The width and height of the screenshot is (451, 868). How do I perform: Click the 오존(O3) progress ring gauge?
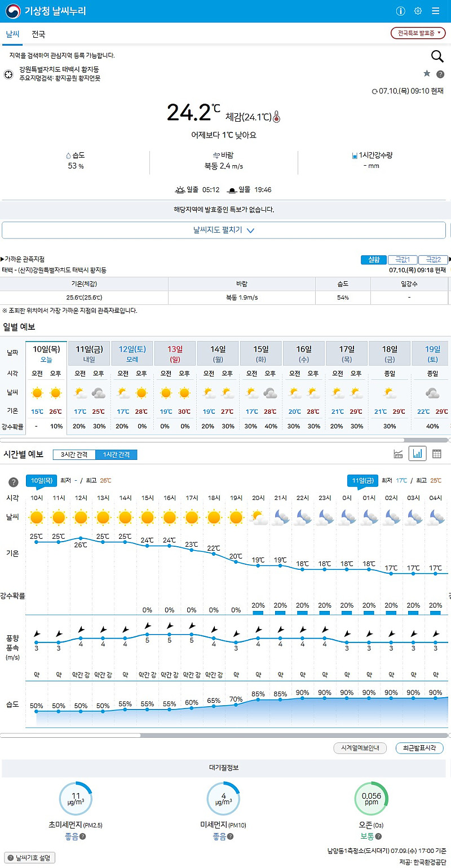(372, 798)
